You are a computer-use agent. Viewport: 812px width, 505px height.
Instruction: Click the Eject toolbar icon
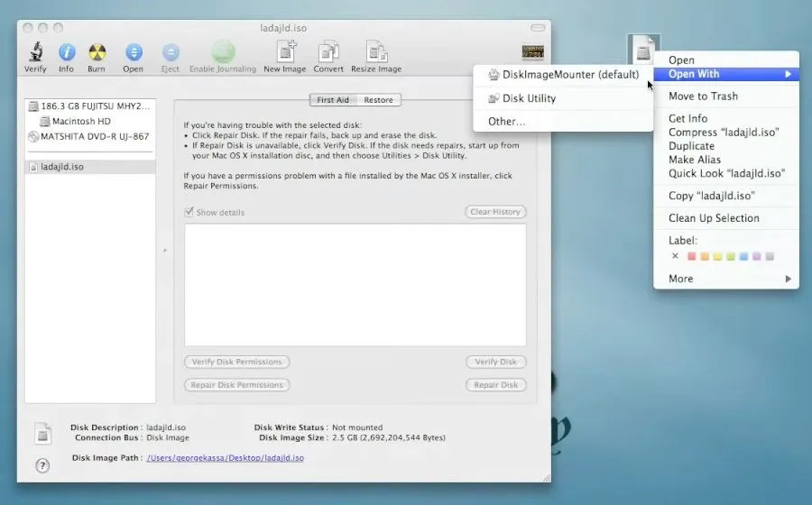[x=170, y=52]
